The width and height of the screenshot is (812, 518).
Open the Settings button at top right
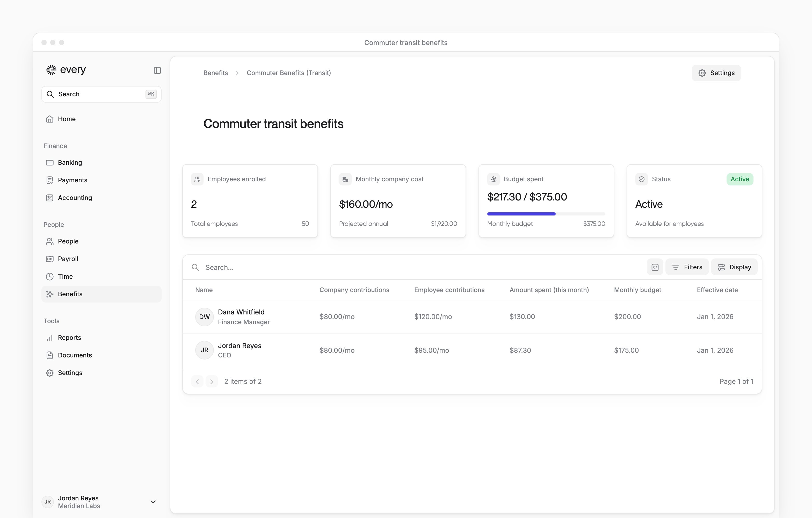point(716,73)
